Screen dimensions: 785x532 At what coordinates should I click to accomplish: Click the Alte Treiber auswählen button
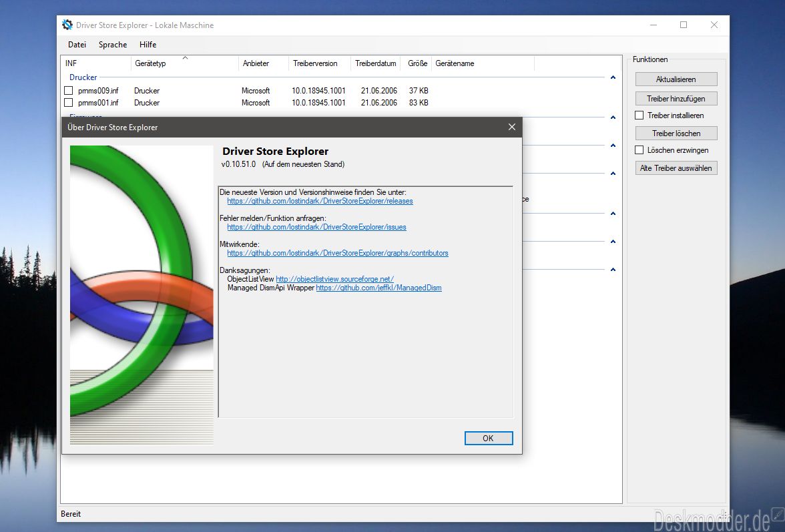point(676,168)
